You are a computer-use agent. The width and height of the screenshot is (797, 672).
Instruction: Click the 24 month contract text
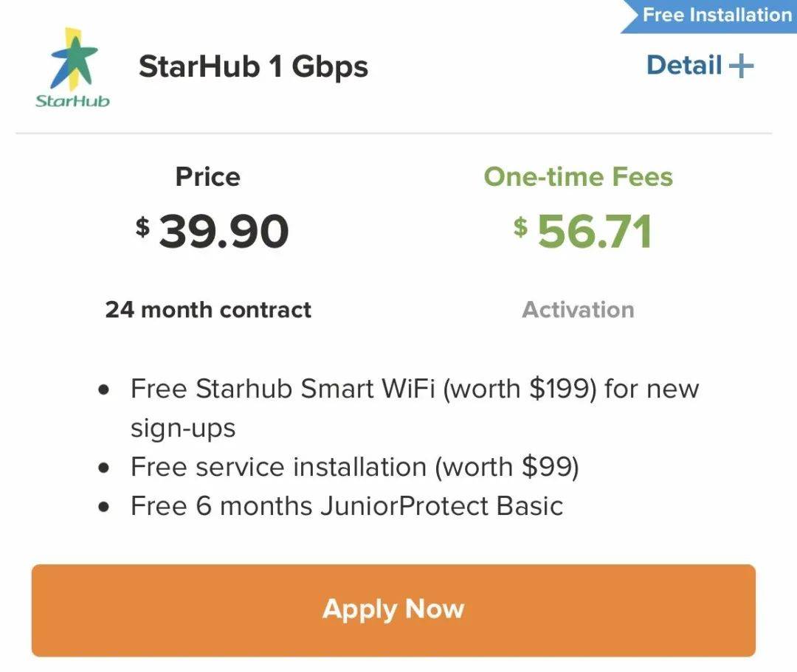(x=208, y=310)
